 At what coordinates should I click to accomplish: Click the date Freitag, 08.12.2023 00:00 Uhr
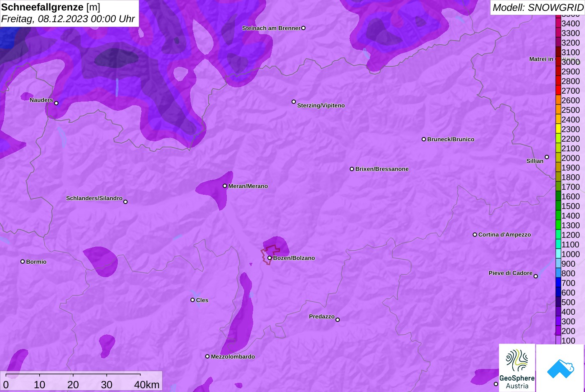(68, 19)
